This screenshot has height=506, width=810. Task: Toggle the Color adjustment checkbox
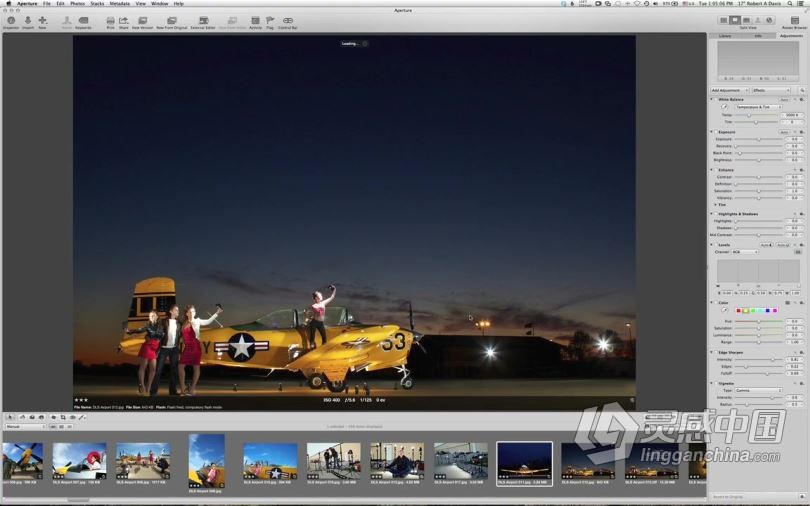pos(716,303)
